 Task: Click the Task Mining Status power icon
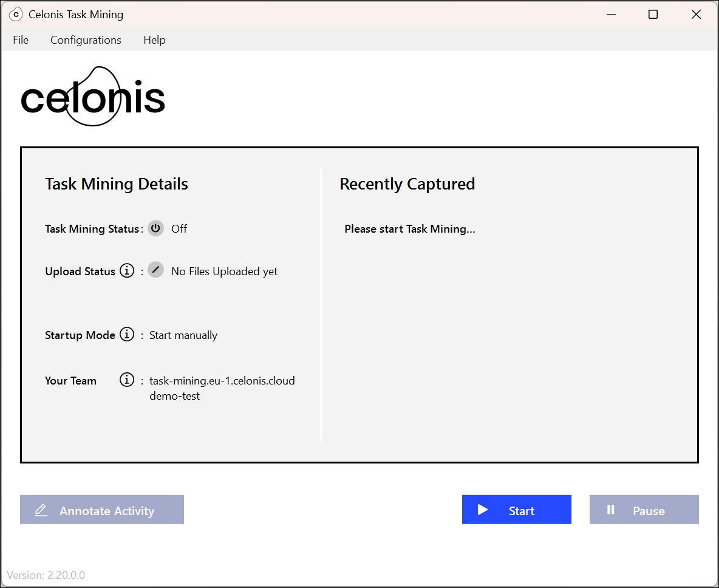click(x=156, y=228)
